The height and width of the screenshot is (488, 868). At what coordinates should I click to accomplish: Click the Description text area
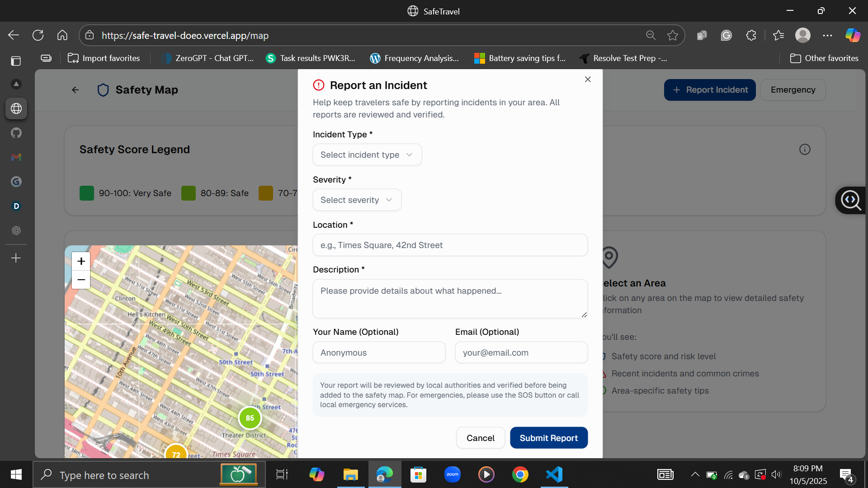click(450, 298)
